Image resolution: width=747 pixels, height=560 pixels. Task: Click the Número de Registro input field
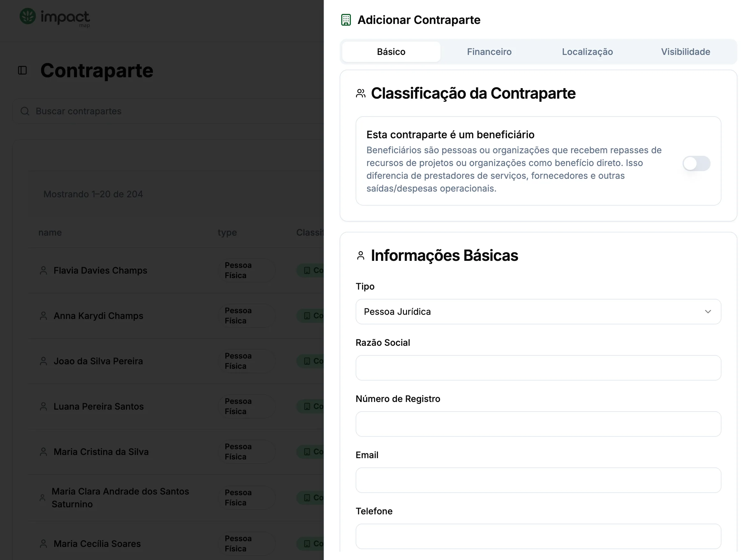(538, 424)
